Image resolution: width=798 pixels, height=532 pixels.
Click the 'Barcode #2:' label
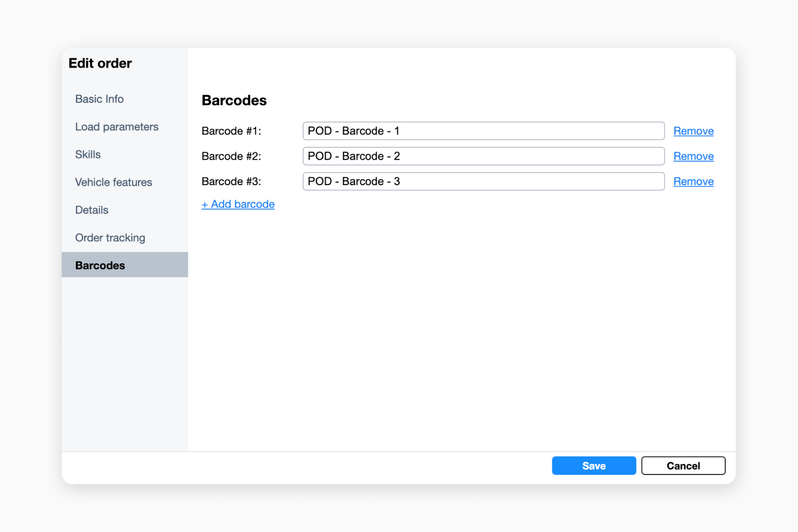pos(231,156)
